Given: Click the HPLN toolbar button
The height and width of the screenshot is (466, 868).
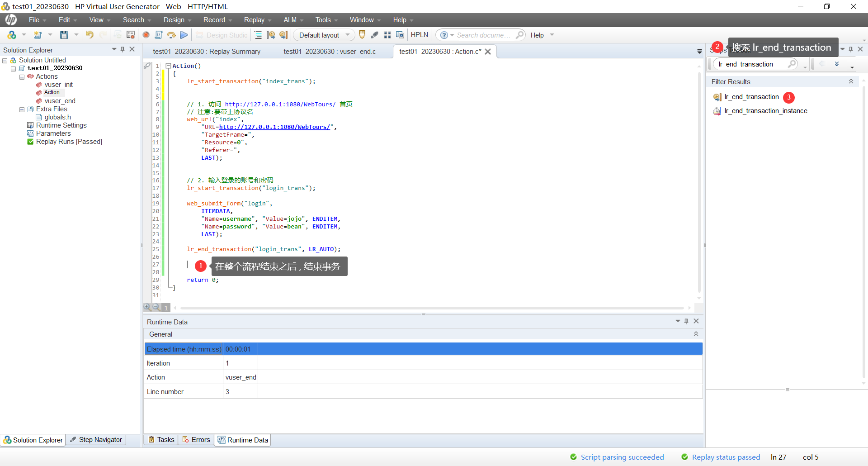Looking at the screenshot, I should click(x=420, y=35).
